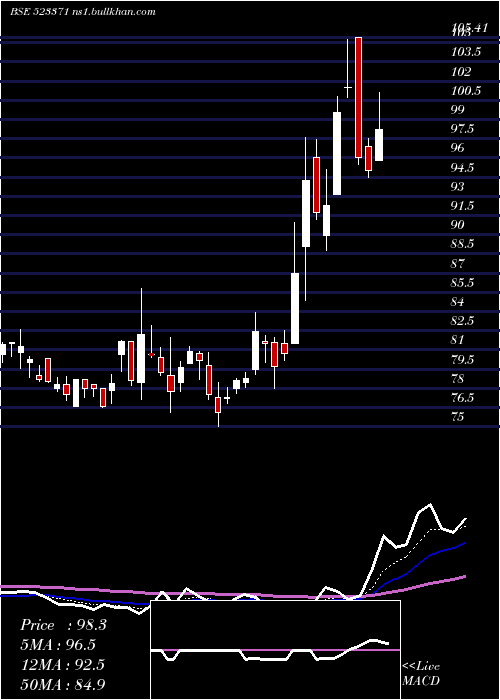The height and width of the screenshot is (700, 500).
Task: Click the 84 price axis label
Action: pyautogui.click(x=458, y=302)
